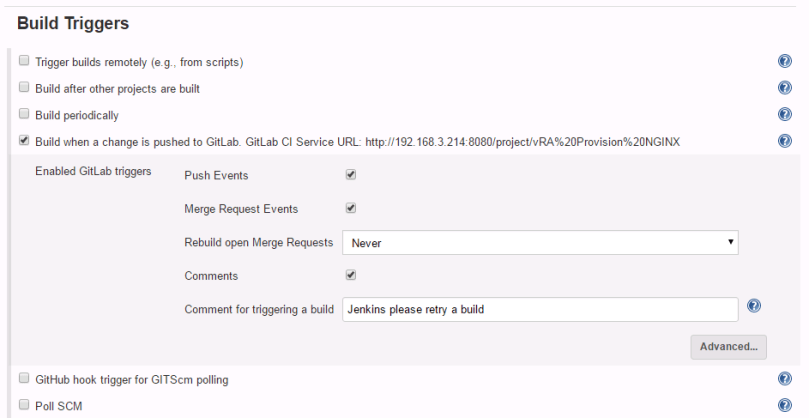Image resolution: width=809 pixels, height=418 pixels.
Task: Check Build after other projects are built
Action: [x=24, y=88]
